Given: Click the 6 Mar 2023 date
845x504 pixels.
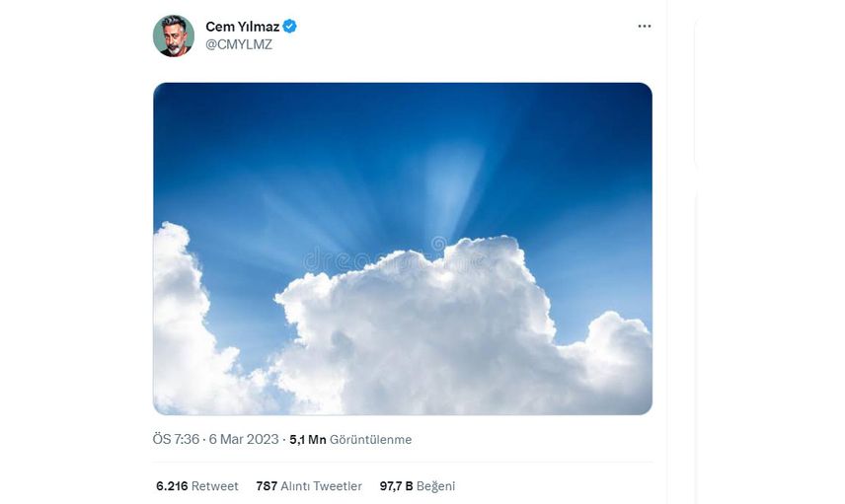Looking at the screenshot, I should coord(244,439).
